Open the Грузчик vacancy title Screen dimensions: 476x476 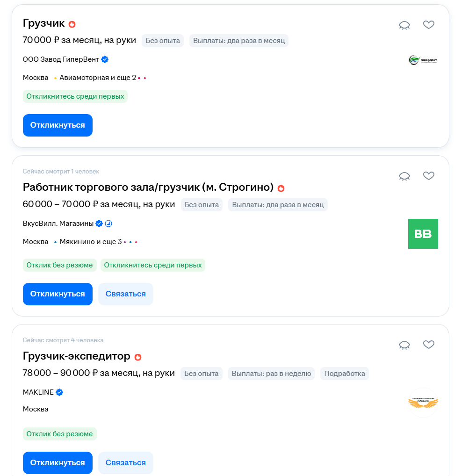[x=43, y=23]
